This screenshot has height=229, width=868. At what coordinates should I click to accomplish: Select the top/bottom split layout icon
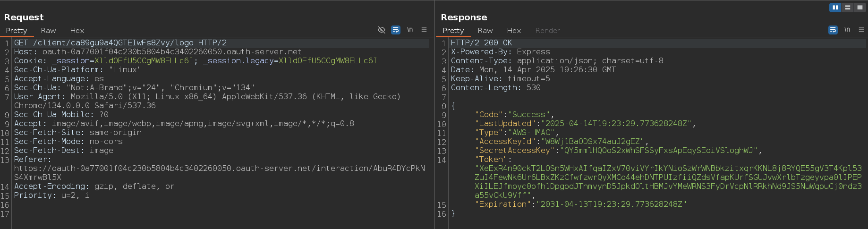(848, 8)
